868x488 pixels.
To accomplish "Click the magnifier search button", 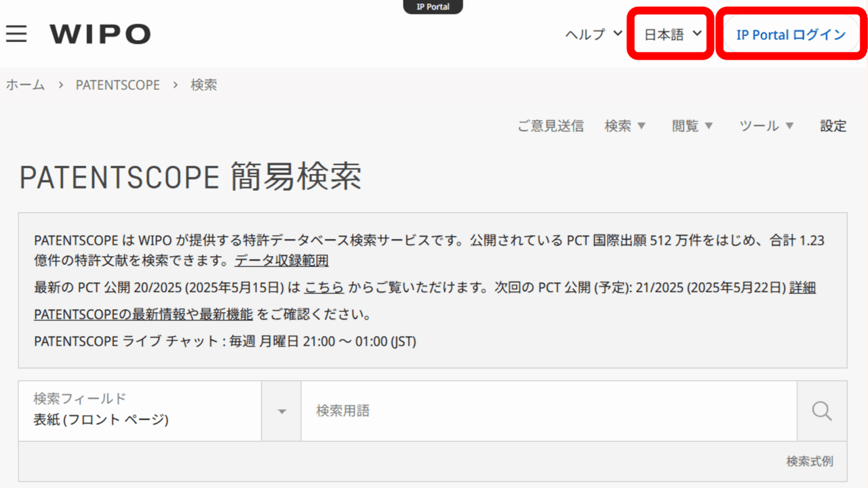I will click(822, 411).
